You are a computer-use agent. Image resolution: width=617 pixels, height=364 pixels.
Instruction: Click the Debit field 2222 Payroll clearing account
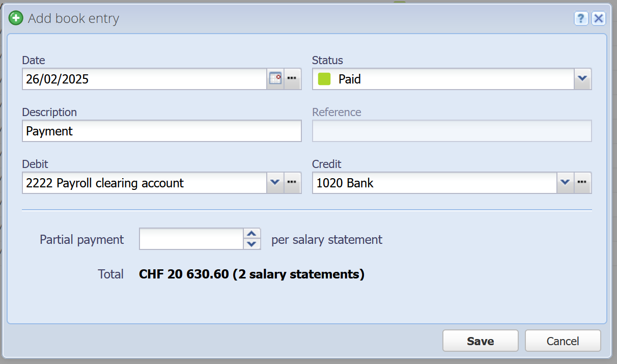point(145,183)
